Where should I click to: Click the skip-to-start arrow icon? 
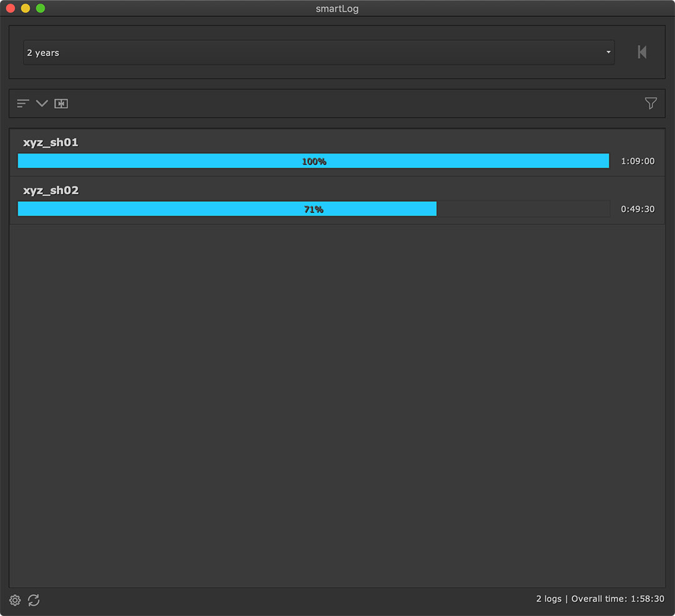tap(642, 52)
